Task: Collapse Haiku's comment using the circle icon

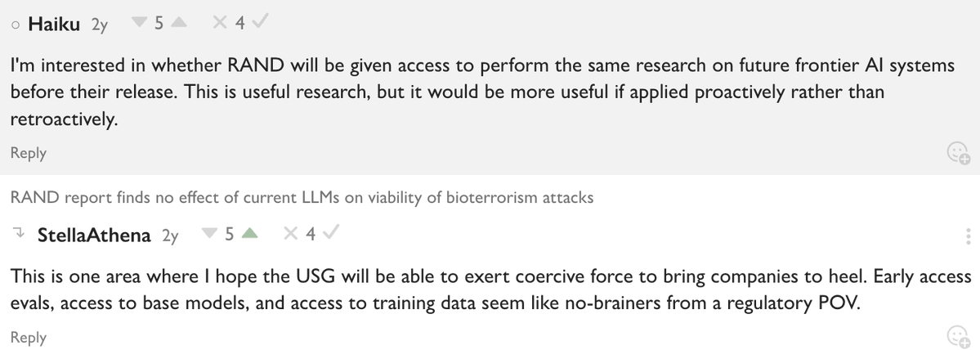Action: tap(16, 25)
